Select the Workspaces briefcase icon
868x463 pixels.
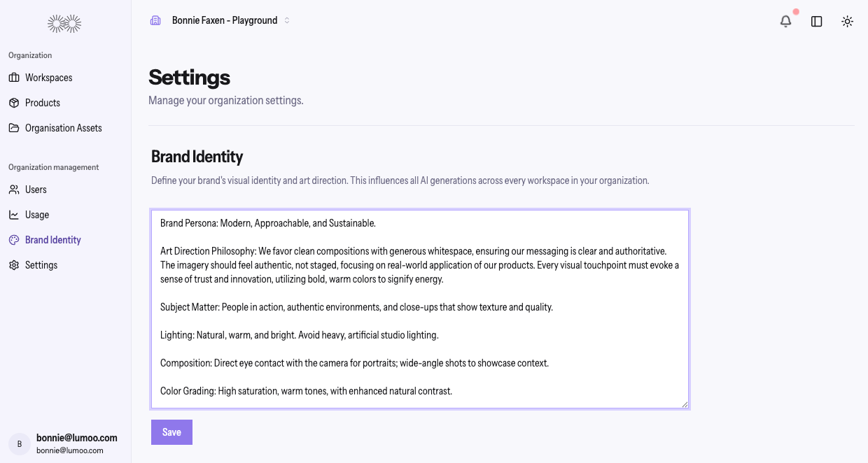(14, 78)
